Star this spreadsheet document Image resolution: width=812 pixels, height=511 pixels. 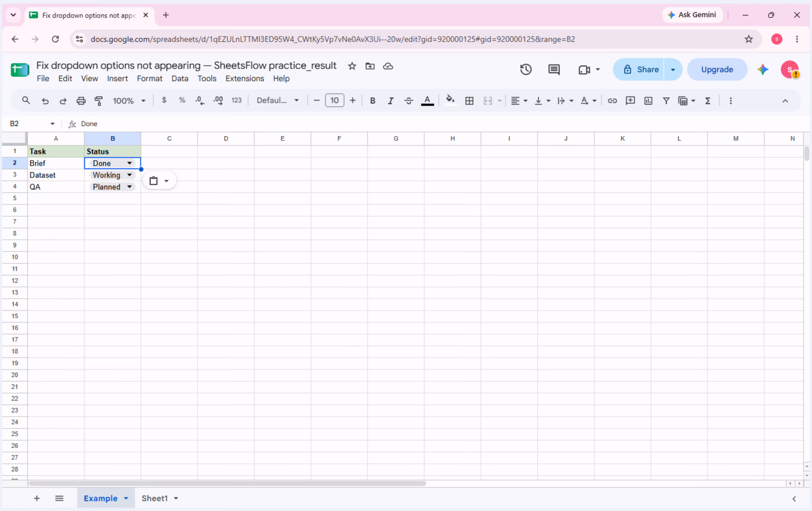click(x=352, y=66)
